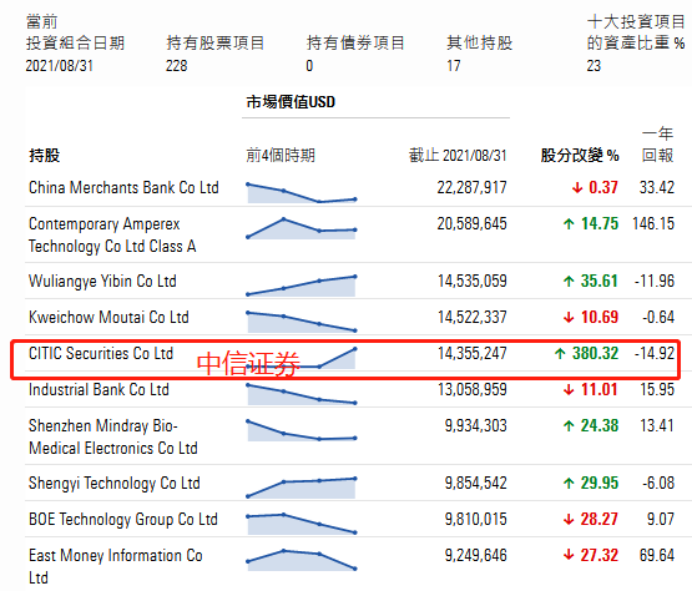The image size is (693, 592).
Task: Open Shenzhen Mindray Bio-Medical Electronics holding
Action: click(x=113, y=437)
